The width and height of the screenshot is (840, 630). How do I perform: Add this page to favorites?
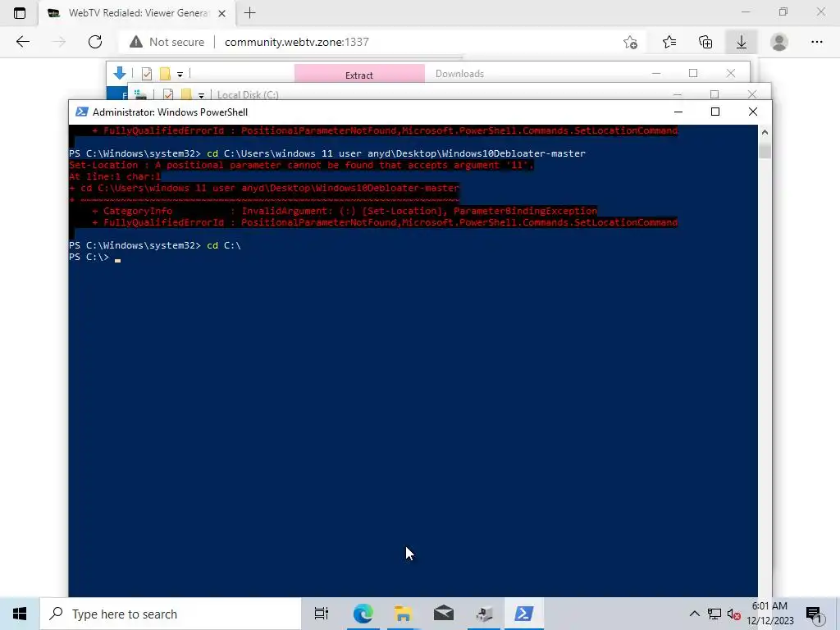[631, 42]
